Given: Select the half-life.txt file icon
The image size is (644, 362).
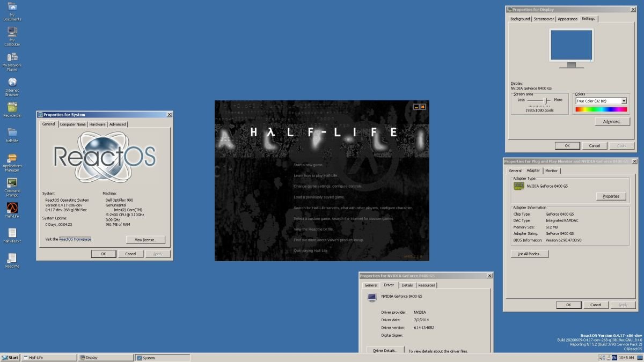Looking at the screenshot, I should (x=12, y=235).
